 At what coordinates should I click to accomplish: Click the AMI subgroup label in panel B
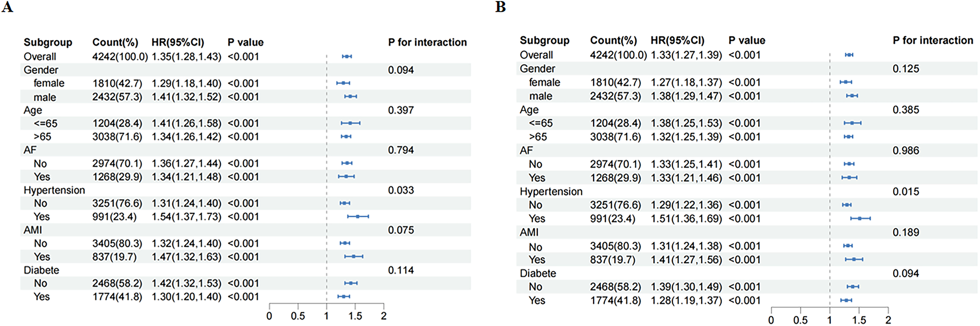point(529,232)
